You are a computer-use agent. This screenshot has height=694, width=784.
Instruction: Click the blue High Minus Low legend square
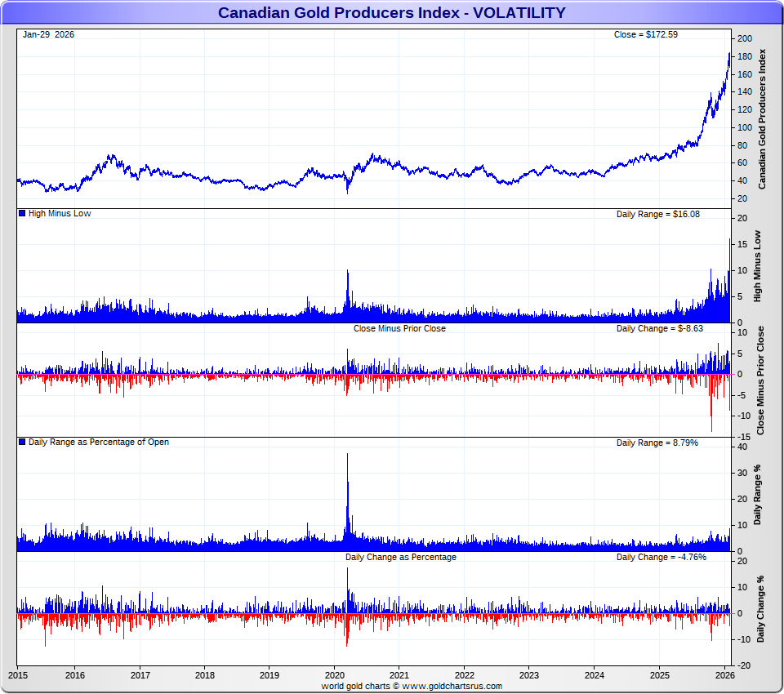(x=22, y=213)
